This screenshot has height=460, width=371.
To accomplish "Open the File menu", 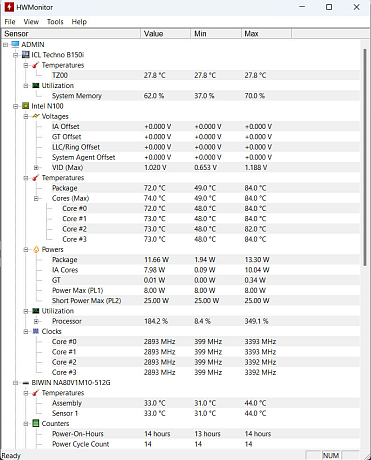I will tap(10, 22).
